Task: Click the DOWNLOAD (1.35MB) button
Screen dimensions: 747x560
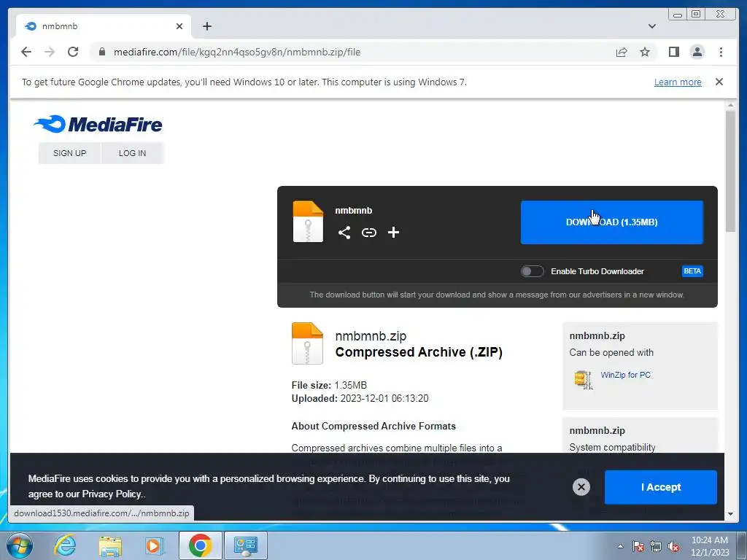Action: tap(612, 222)
